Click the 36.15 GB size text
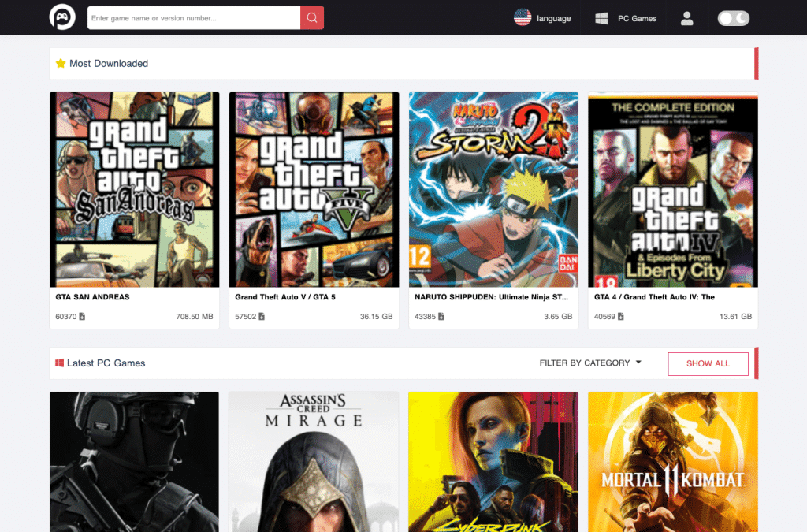807x532 pixels. click(376, 316)
